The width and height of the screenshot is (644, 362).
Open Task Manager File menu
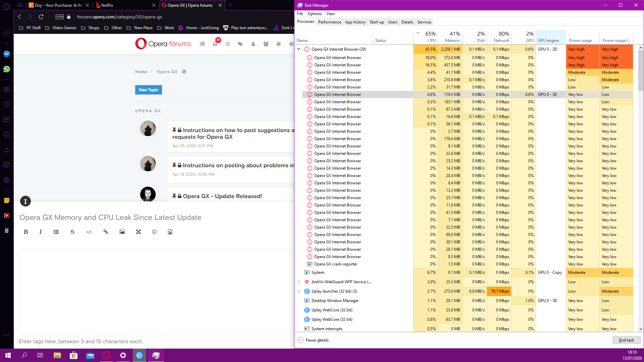click(x=300, y=14)
